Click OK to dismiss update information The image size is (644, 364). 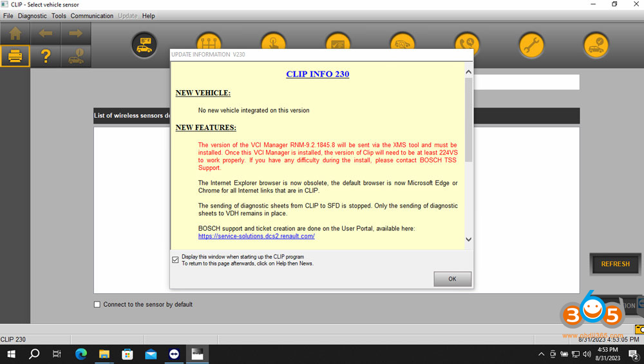452,279
